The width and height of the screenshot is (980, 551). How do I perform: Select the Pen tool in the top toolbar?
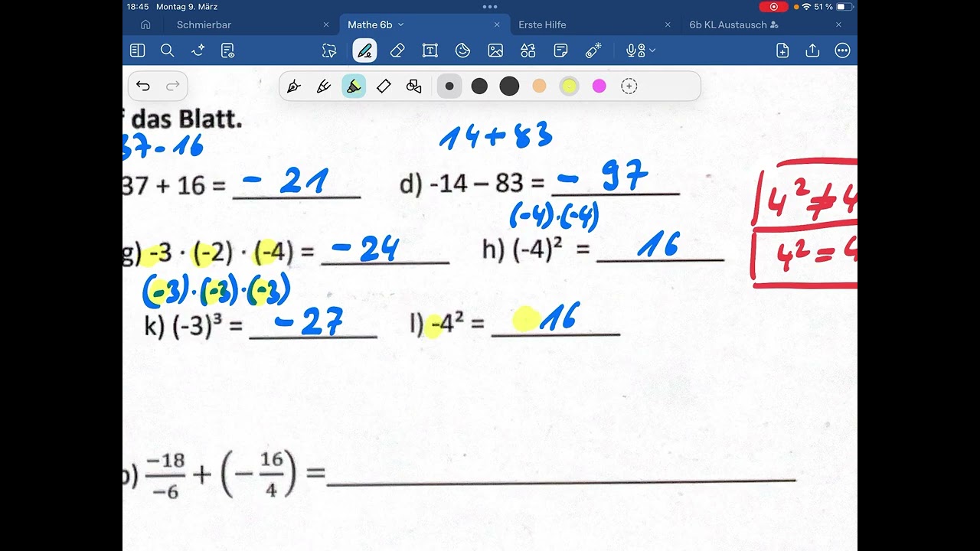tap(364, 51)
